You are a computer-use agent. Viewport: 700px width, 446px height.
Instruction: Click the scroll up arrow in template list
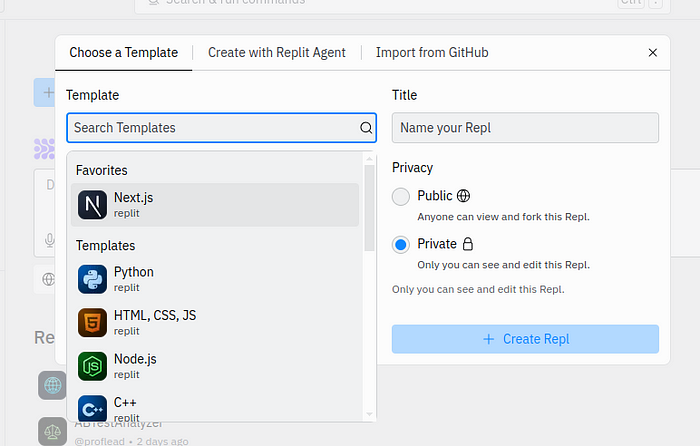pyautogui.click(x=369, y=159)
